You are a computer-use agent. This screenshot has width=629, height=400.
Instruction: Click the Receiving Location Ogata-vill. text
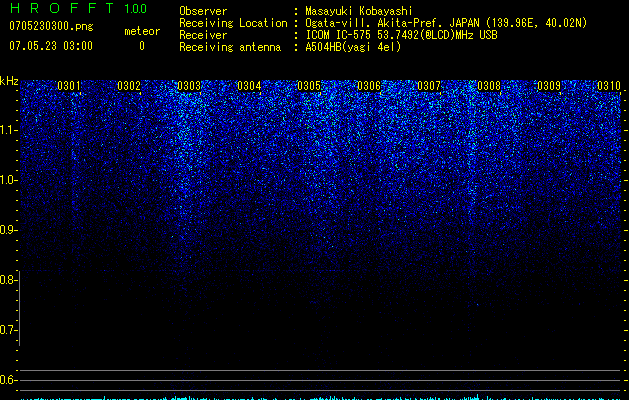point(446,23)
